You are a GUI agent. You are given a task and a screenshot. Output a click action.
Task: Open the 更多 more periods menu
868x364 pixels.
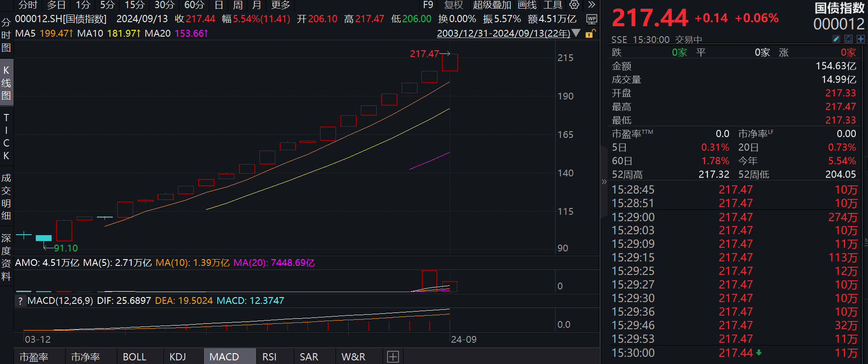281,5
